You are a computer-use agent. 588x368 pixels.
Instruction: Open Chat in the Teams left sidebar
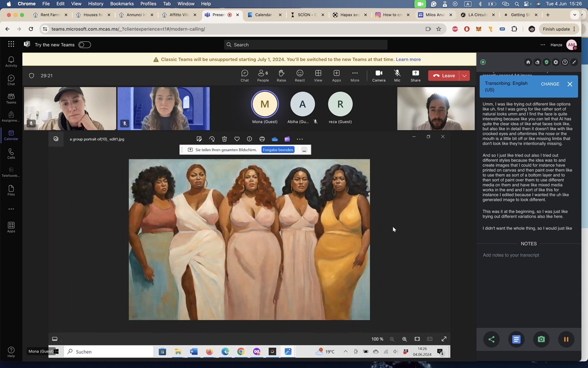coord(11,80)
